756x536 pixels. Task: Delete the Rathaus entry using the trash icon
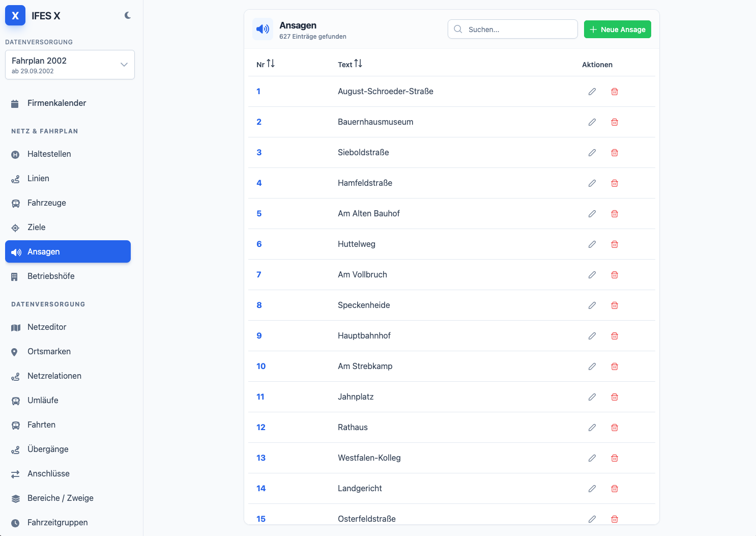point(615,428)
